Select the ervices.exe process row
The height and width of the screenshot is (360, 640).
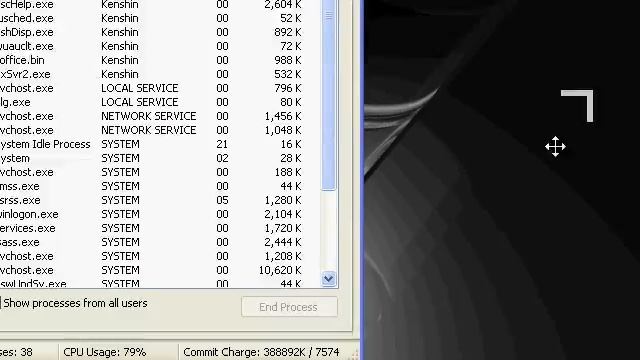(x=160, y=228)
